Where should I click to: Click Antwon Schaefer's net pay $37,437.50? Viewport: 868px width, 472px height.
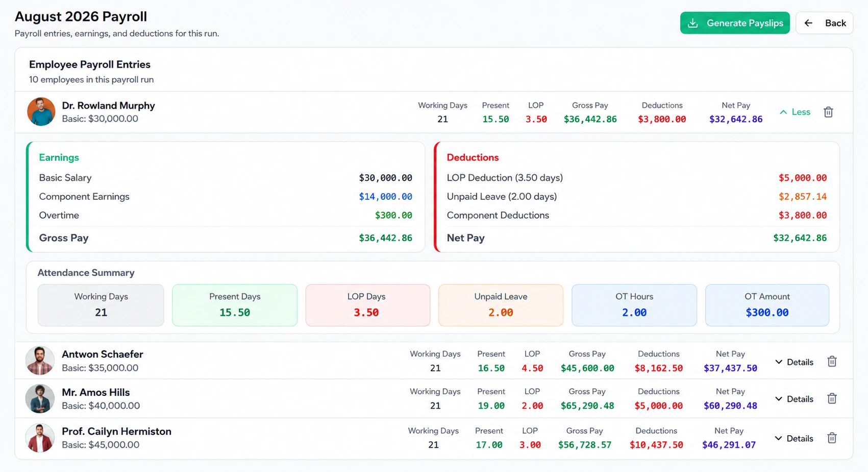(x=730, y=368)
